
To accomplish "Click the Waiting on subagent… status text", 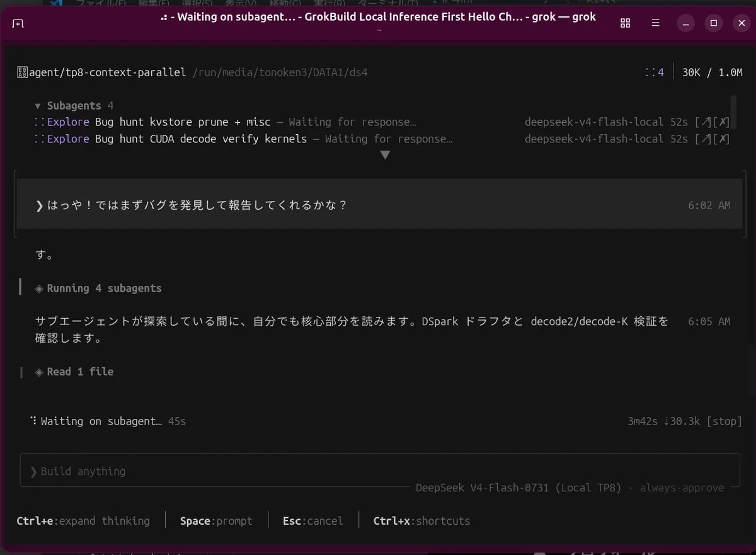I will point(101,421).
